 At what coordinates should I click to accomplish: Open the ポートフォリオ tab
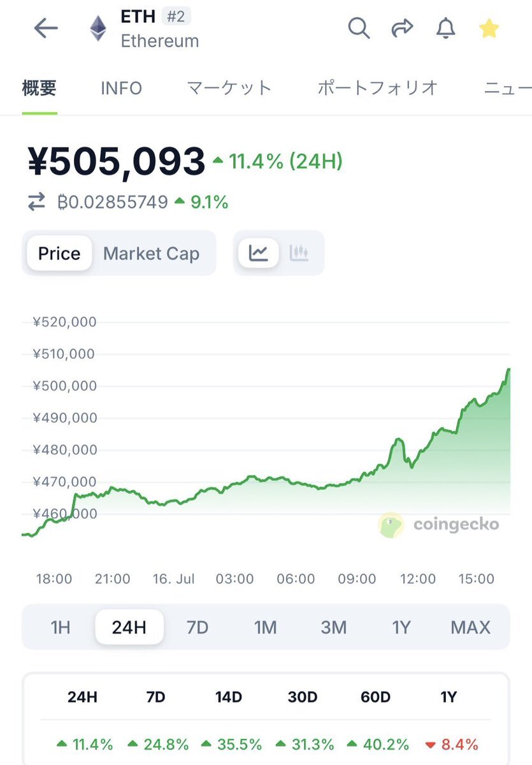(378, 88)
